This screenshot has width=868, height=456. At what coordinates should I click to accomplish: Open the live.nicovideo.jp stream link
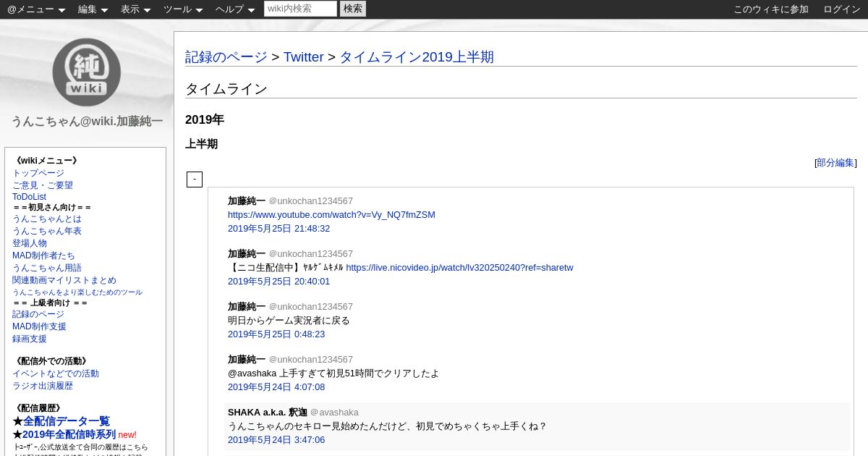click(x=459, y=268)
